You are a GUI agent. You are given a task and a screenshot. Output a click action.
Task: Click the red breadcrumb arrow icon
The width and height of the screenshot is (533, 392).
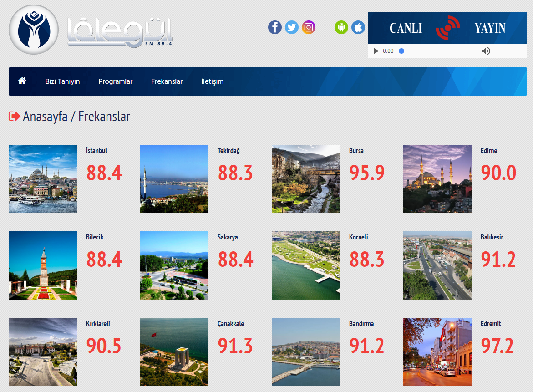click(14, 116)
